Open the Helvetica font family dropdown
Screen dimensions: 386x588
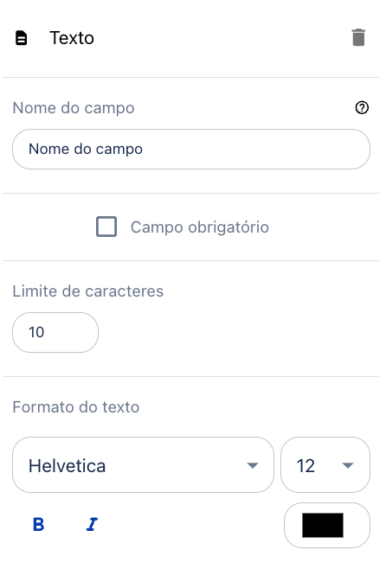click(x=143, y=465)
